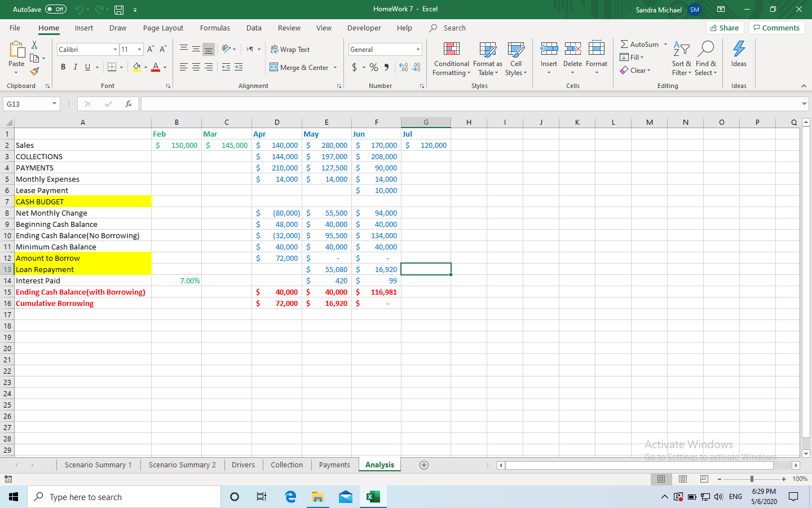Select all cells with corner button
Image resolution: width=812 pixels, height=508 pixels.
pyautogui.click(x=8, y=122)
